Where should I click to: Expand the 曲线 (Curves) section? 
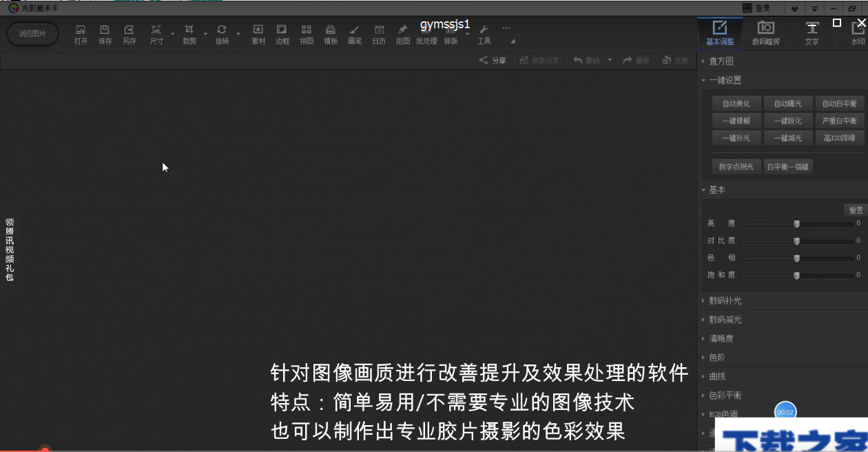coord(716,376)
